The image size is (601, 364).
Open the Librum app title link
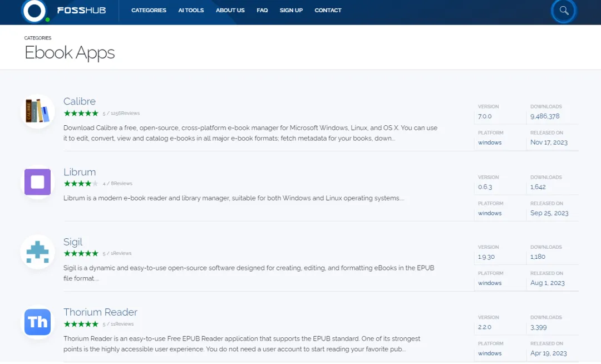(80, 172)
